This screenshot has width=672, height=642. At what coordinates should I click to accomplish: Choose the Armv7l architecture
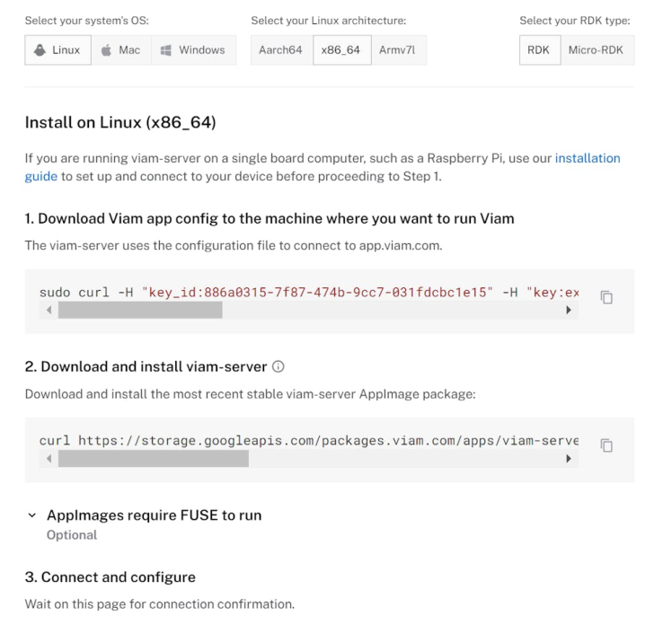tap(397, 50)
